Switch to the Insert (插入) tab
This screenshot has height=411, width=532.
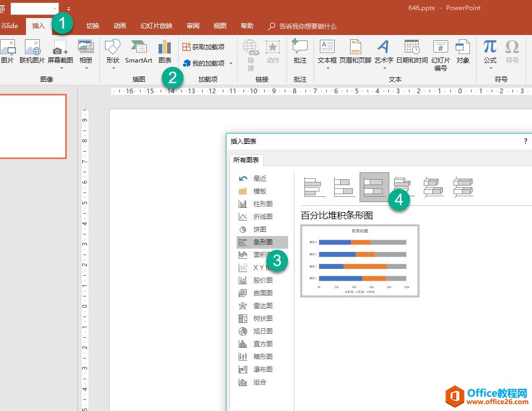click(x=38, y=26)
